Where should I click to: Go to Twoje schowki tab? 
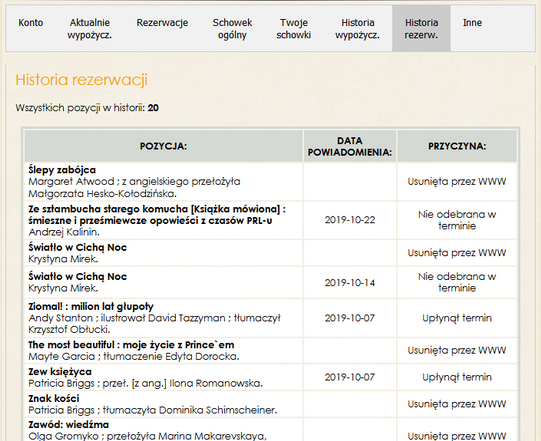coord(294,29)
